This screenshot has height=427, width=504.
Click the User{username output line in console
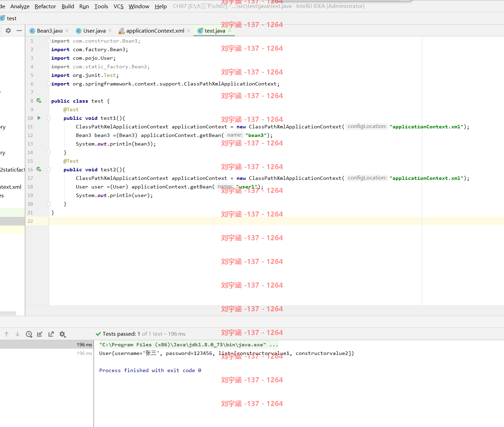[x=227, y=353]
